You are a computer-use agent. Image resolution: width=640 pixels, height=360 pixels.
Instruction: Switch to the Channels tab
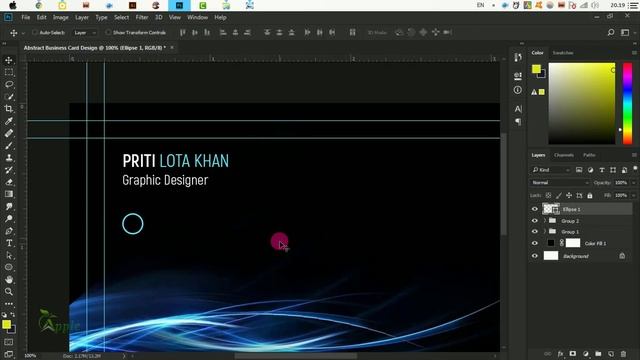[564, 155]
